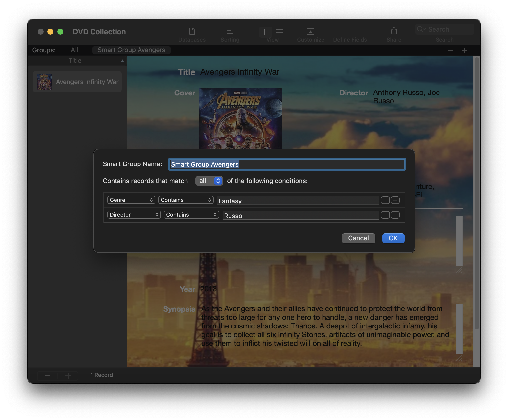Click the title text Avengers Infinity War
This screenshot has width=508, height=420.
coord(240,72)
